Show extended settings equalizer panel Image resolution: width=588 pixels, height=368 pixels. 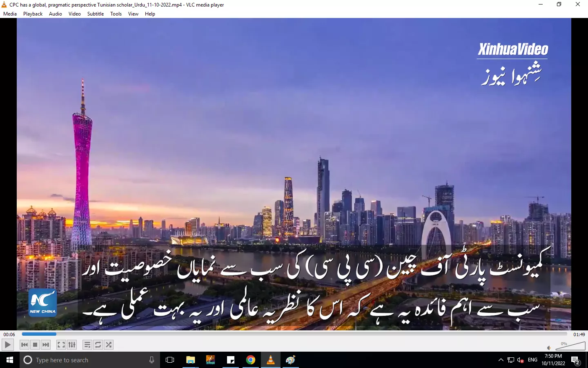tap(72, 345)
